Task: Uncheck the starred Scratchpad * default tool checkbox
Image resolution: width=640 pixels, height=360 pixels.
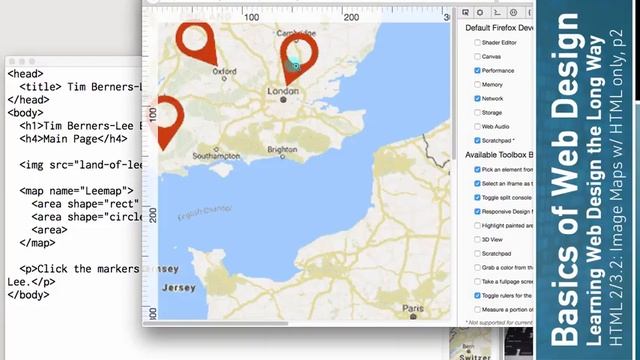Action: (x=477, y=140)
